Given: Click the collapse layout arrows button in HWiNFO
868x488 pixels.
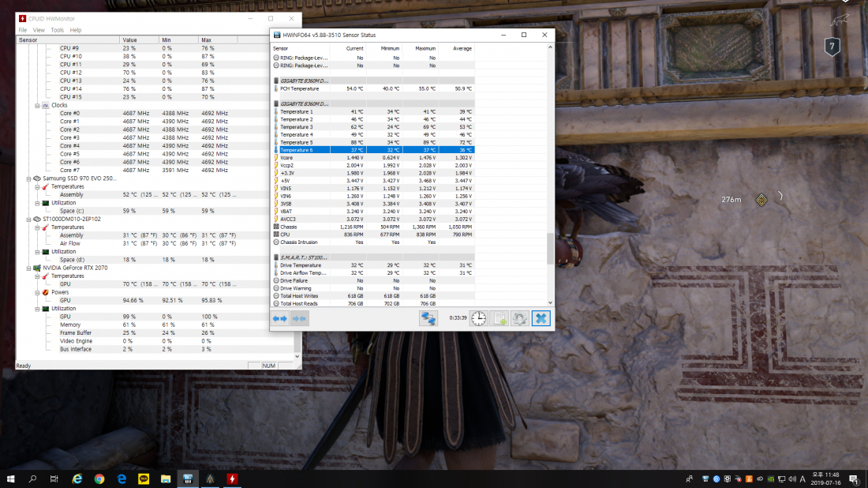Looking at the screenshot, I should pyautogui.click(x=299, y=318).
